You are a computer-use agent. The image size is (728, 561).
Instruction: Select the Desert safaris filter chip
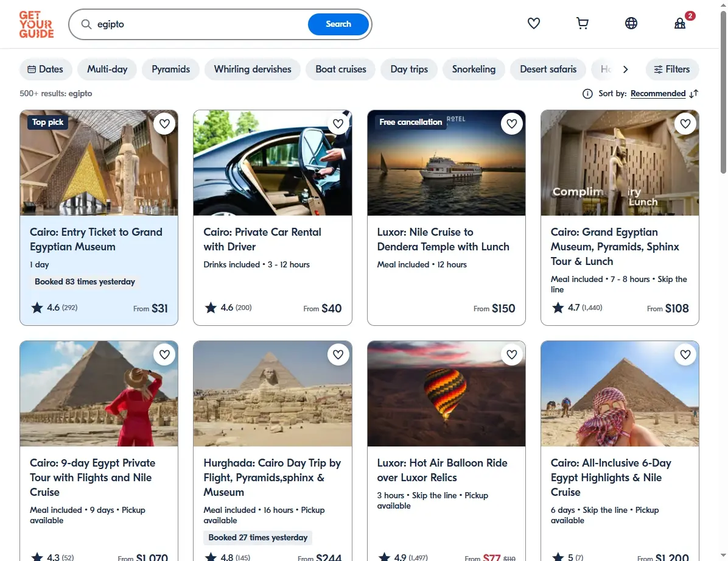(x=548, y=69)
